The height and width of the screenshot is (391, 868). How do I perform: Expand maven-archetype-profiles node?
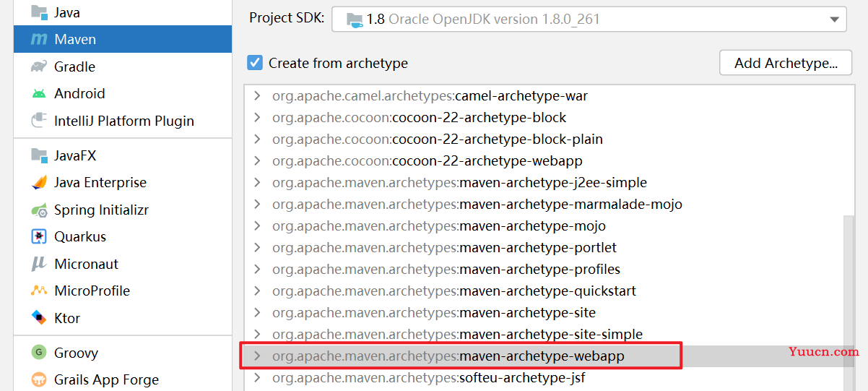(256, 269)
